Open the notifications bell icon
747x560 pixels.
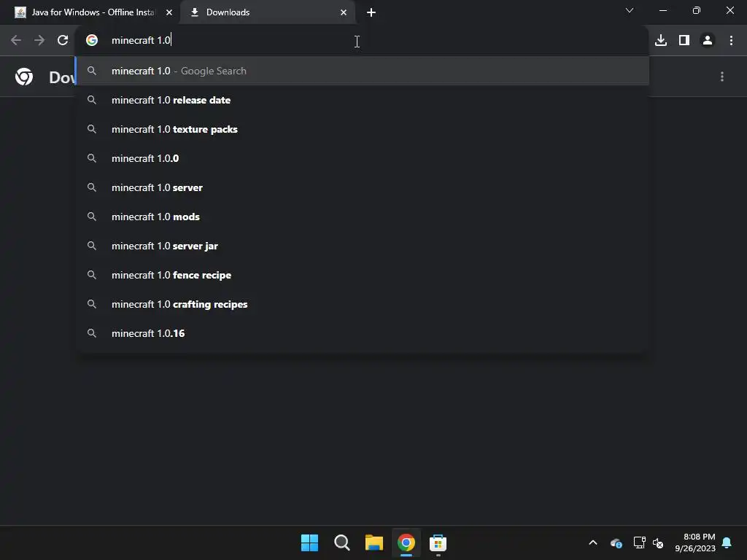pyautogui.click(x=727, y=542)
